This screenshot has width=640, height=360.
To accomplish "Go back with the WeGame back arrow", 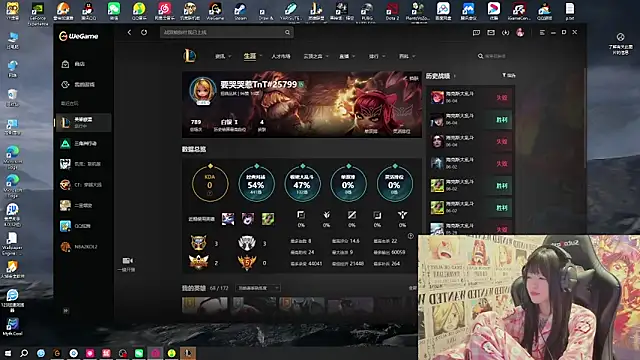I will [x=129, y=32].
